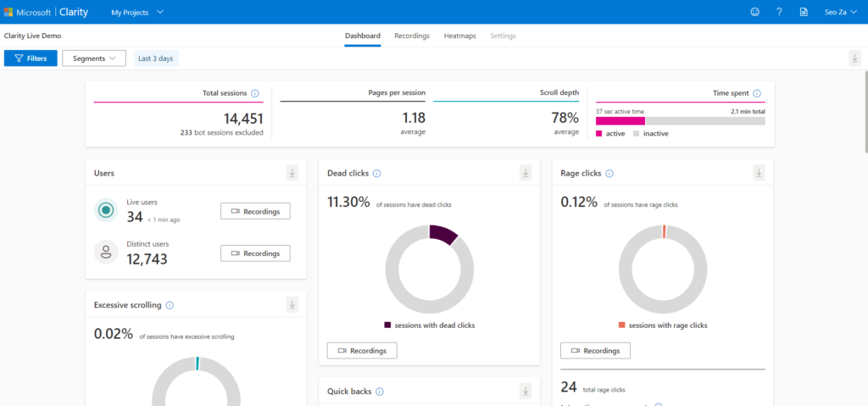This screenshot has height=406, width=868.
Task: Click the sessions with dead clicks legend swatch
Action: pos(387,325)
